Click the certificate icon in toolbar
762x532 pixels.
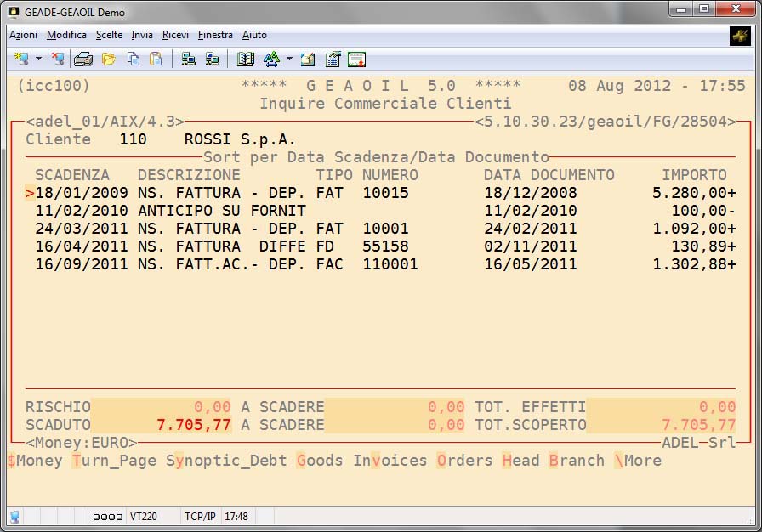click(356, 59)
